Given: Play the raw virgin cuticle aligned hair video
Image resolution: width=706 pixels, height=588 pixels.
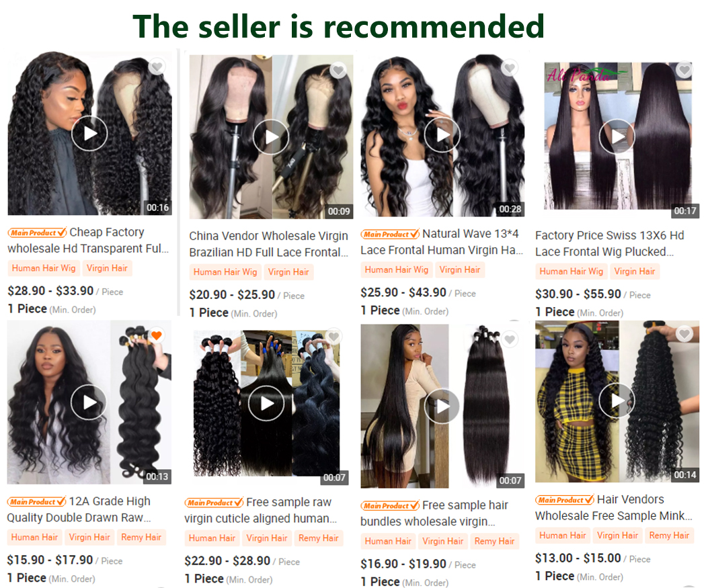Looking at the screenshot, I should pos(266,403).
